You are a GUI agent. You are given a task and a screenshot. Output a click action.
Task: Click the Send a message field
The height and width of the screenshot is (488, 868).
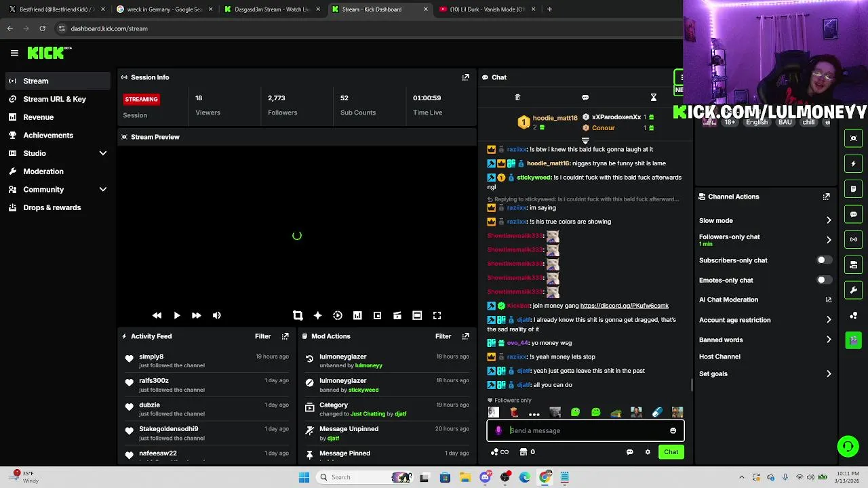coord(585,430)
